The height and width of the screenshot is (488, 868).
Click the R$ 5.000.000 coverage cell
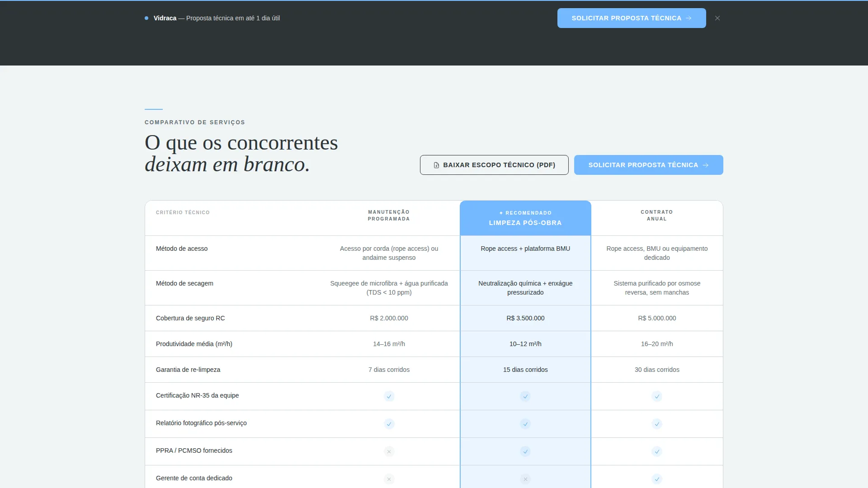657,318
